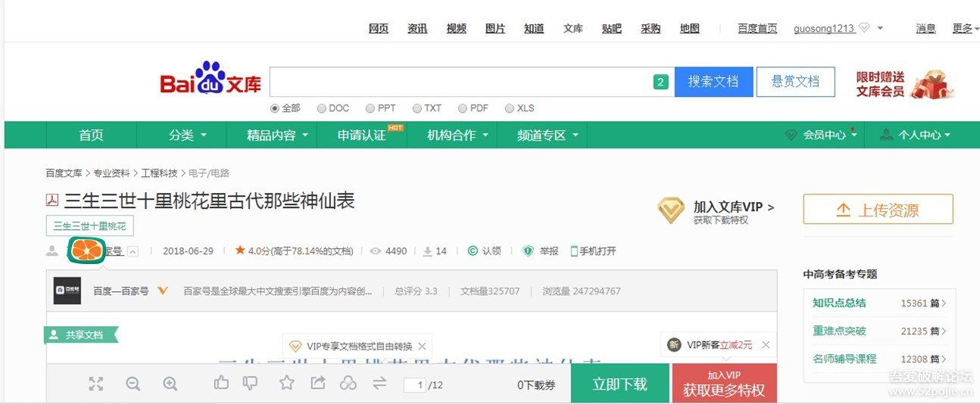This screenshot has height=404, width=980.
Task: Close the VIP新客立减2元 tip
Action: (766, 345)
